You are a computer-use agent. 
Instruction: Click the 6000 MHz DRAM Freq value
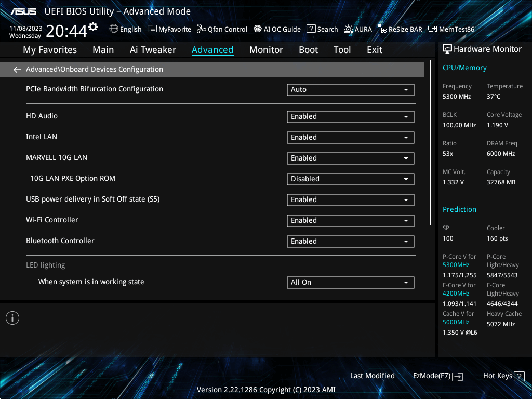pyautogui.click(x=501, y=154)
